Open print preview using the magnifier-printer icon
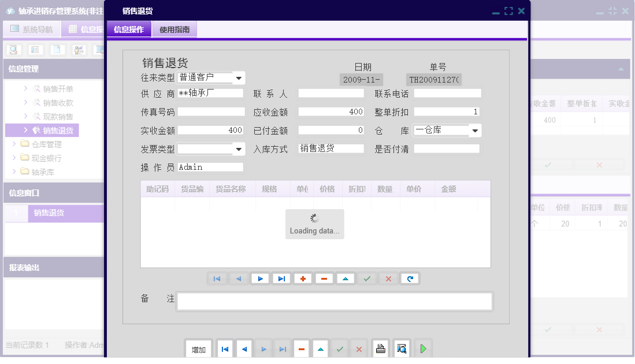The height and width of the screenshot is (364, 635). (x=402, y=348)
